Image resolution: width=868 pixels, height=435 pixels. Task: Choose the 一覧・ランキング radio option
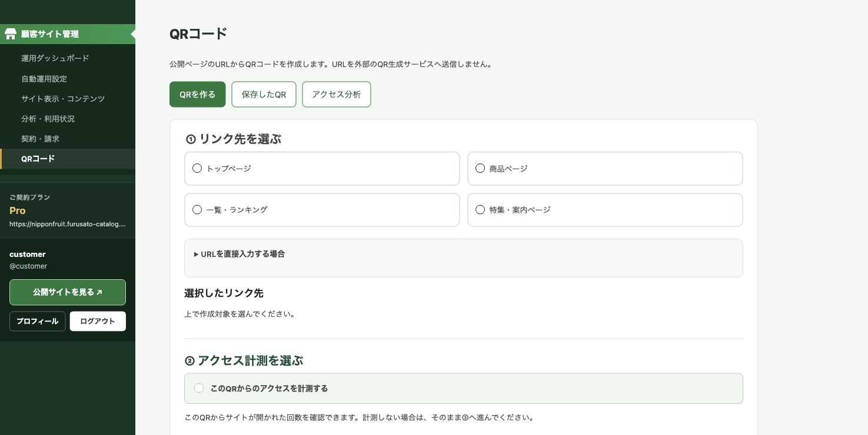tap(197, 209)
